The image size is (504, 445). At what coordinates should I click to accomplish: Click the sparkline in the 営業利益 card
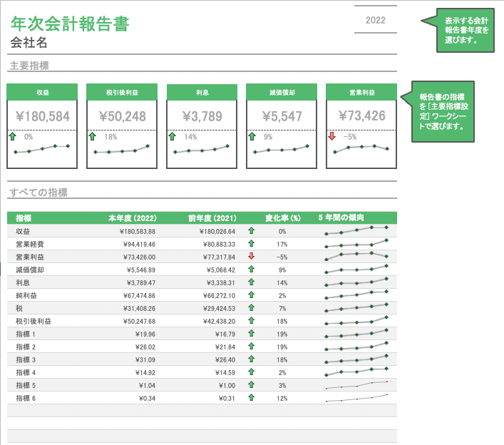click(x=361, y=149)
